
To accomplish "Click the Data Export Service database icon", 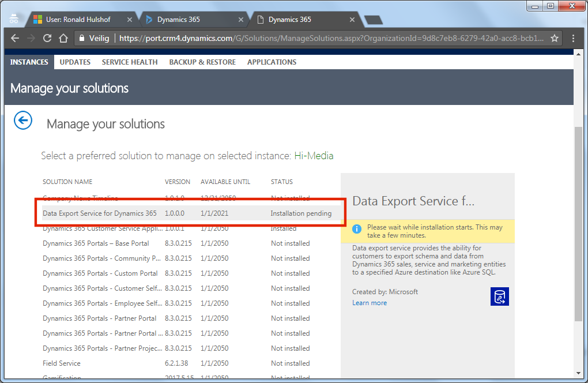I will pos(499,296).
